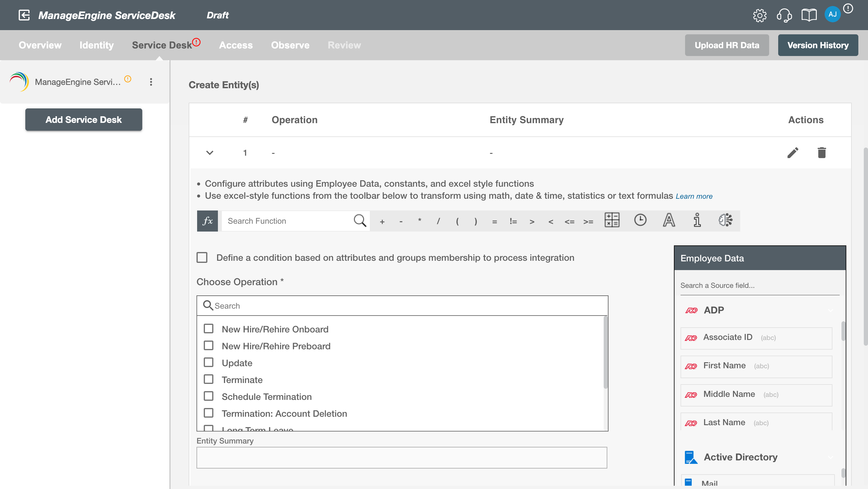
Task: Open the AI brain functions icon
Action: pyautogui.click(x=725, y=220)
